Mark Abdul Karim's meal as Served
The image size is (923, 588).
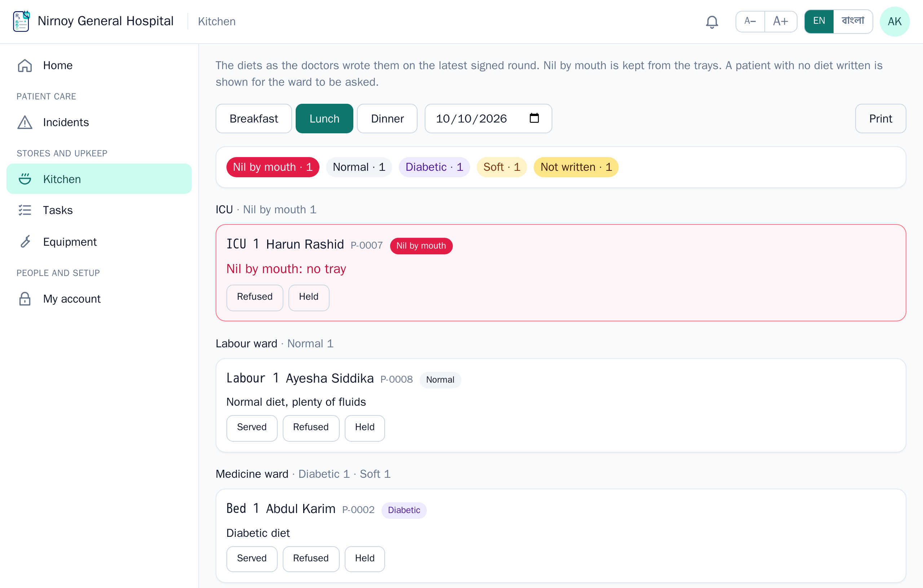(251, 558)
